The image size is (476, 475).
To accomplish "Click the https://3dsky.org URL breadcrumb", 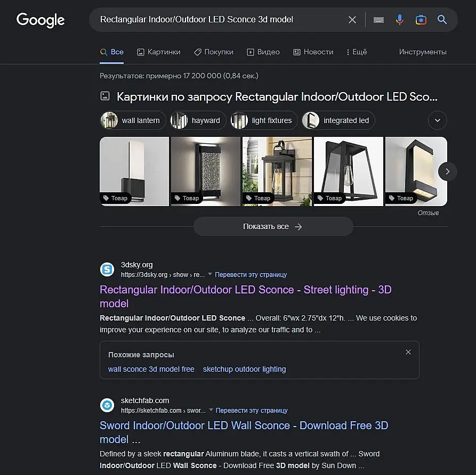I will click(x=163, y=274).
